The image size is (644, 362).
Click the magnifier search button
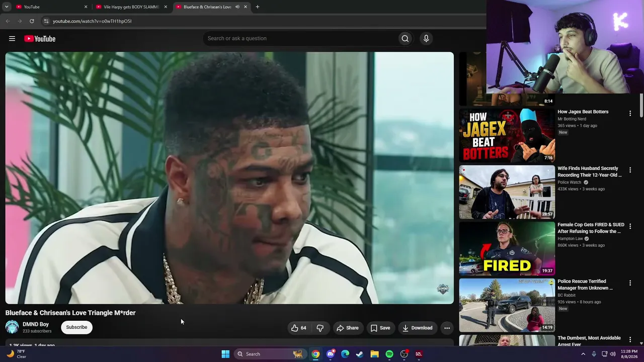coord(405,39)
